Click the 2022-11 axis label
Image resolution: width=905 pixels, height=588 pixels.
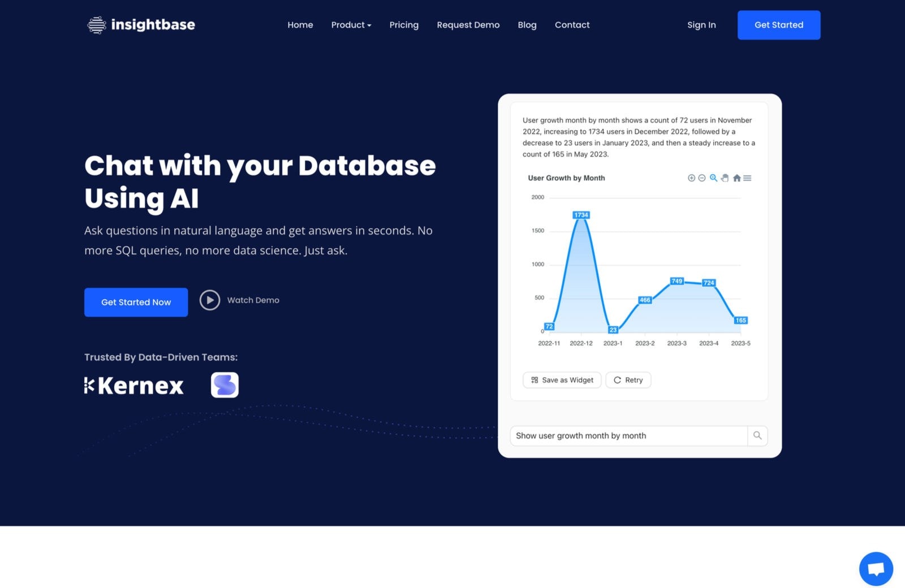pos(549,343)
